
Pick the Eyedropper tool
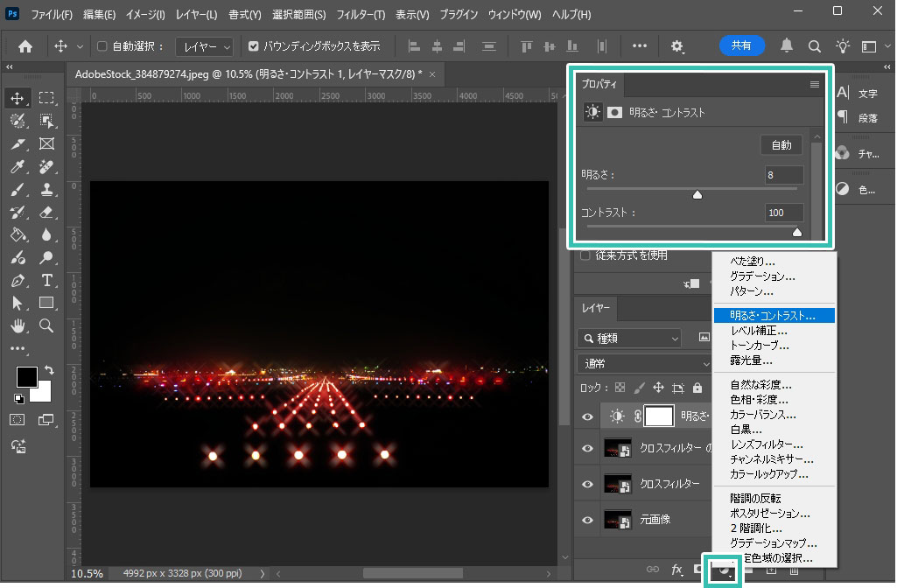pos(18,166)
